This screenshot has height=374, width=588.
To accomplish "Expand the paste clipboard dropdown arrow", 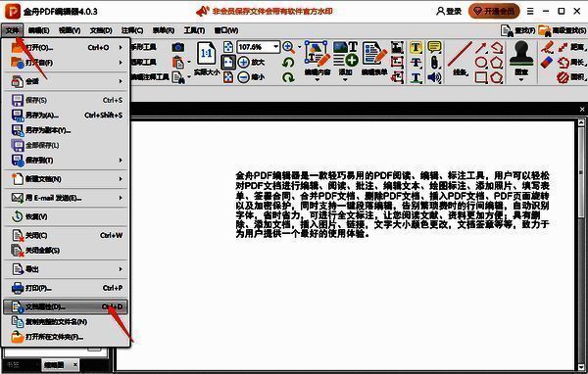I will (x=188, y=63).
